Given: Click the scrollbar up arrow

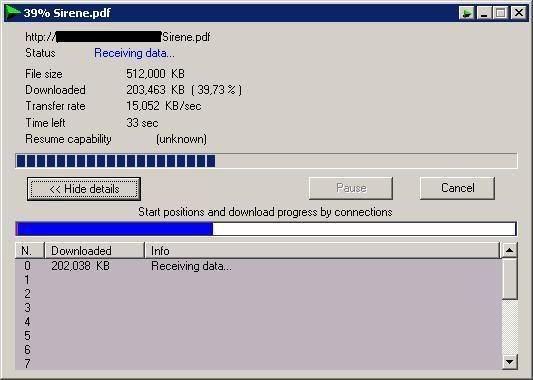Looking at the screenshot, I should point(510,251).
